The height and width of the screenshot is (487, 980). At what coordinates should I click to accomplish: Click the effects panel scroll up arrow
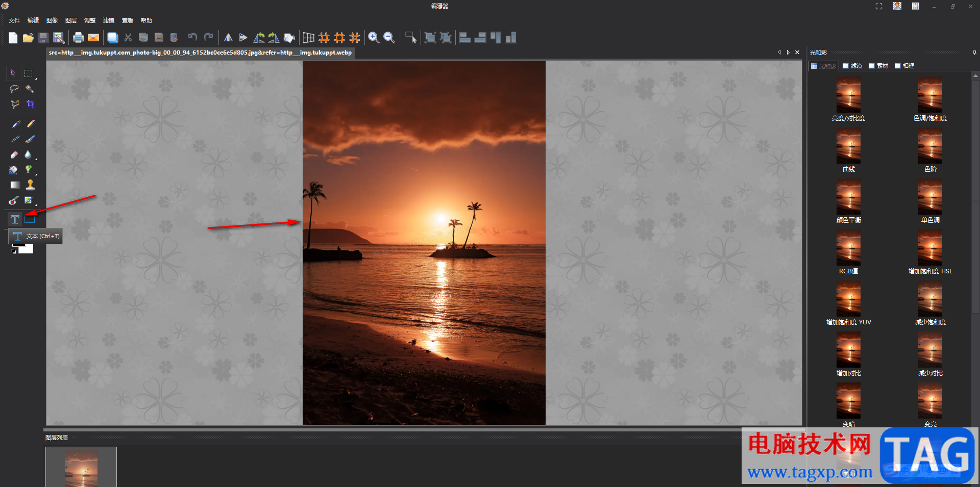tap(975, 76)
